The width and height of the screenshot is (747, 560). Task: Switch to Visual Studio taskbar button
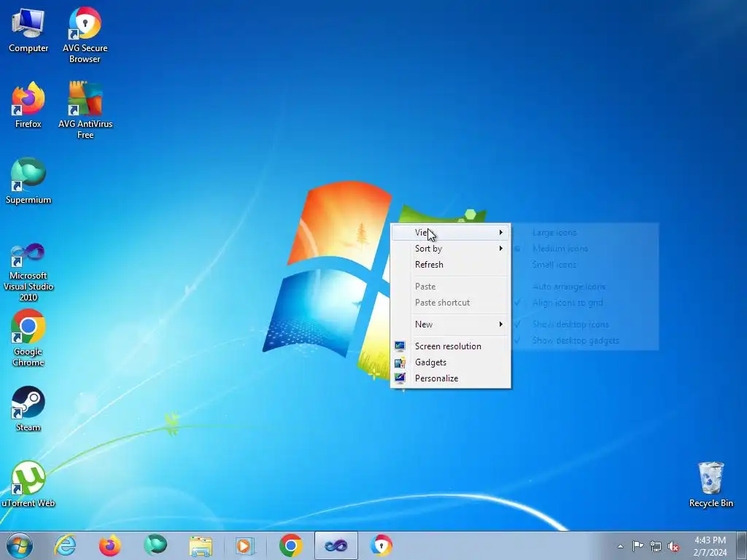pyautogui.click(x=336, y=545)
